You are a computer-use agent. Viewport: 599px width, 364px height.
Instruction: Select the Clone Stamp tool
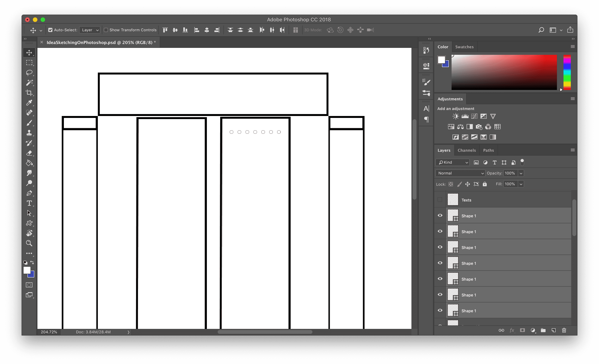29,133
